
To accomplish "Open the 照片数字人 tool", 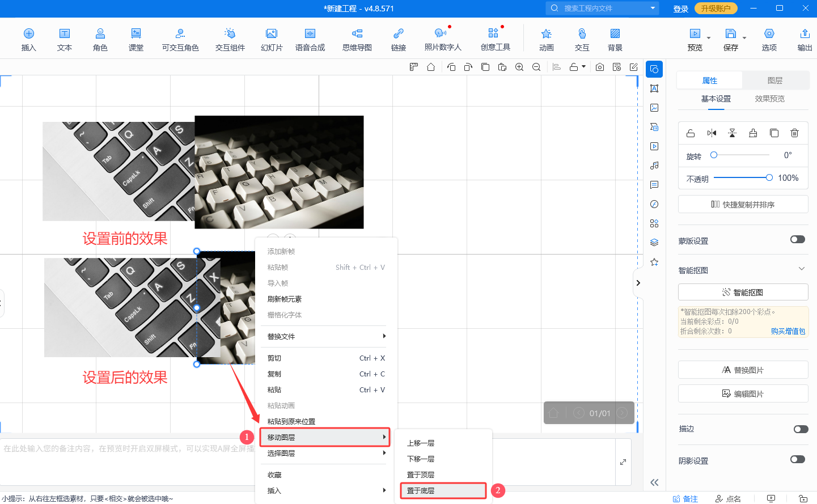I will pyautogui.click(x=442, y=39).
